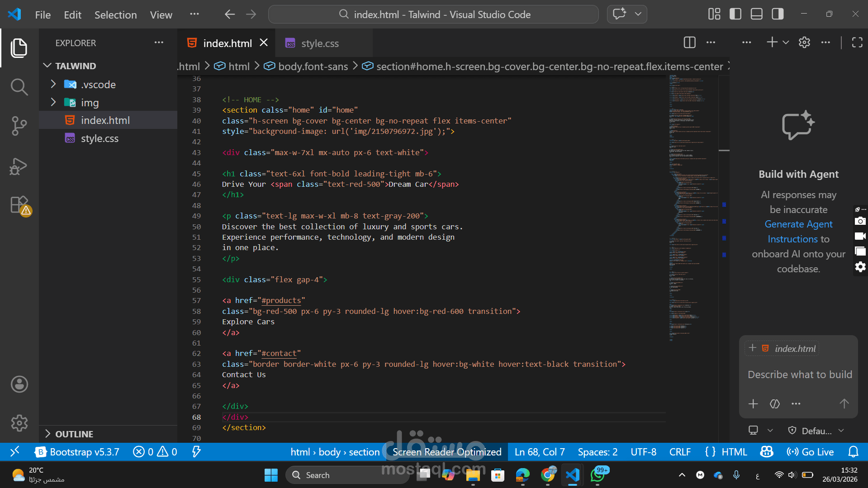Click Go Live in status bar
Viewport: 868px width, 488px height.
(810, 452)
